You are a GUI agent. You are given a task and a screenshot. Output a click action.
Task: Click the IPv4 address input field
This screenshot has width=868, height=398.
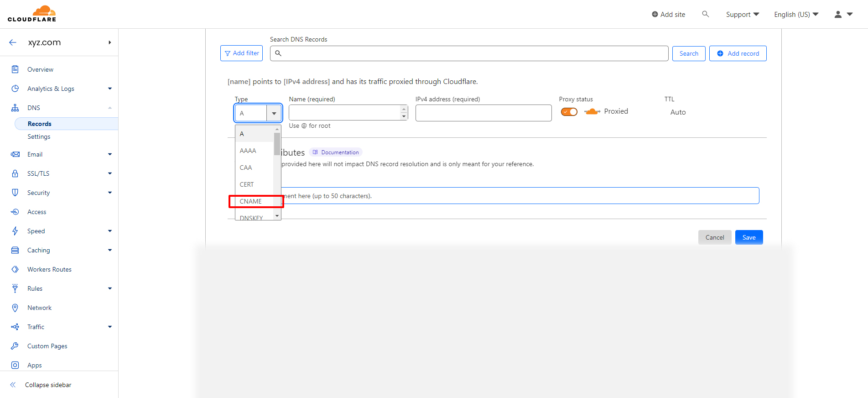483,113
